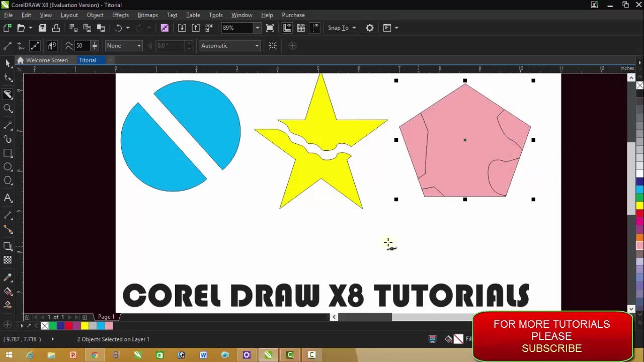Select the Artistic Media tool
Viewport: 644px width, 362px height.
point(8,139)
